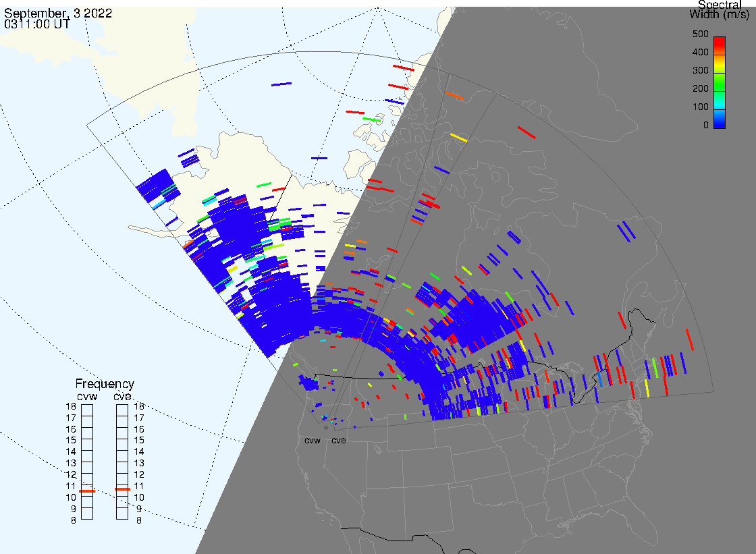This screenshot has height=554, width=756.
Task: Click the 'cve' radar station label on map
Action: click(338, 441)
